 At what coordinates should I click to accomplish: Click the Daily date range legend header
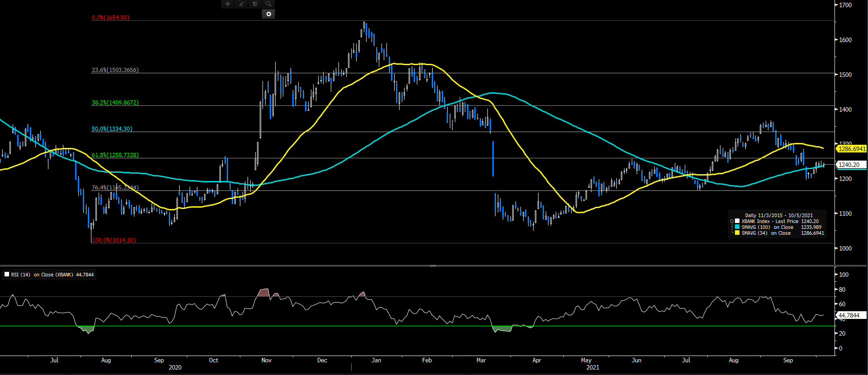pyautogui.click(x=778, y=215)
